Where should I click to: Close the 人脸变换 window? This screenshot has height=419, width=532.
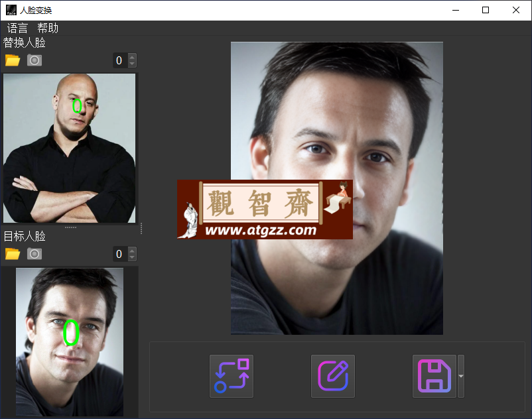[516, 10]
